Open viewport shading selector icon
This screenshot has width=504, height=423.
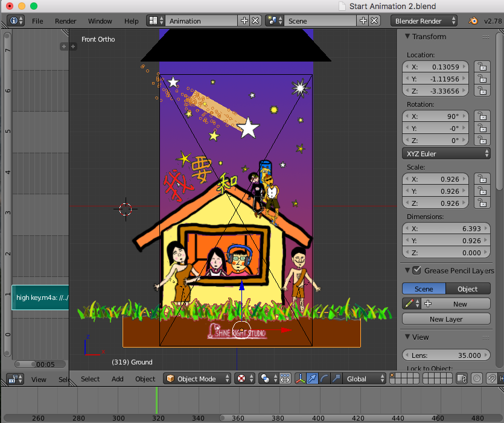[x=268, y=378]
